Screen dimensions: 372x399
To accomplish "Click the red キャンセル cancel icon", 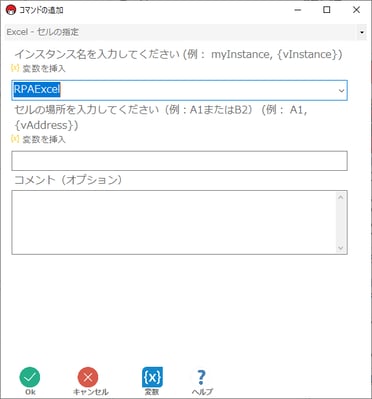I will [x=88, y=377].
